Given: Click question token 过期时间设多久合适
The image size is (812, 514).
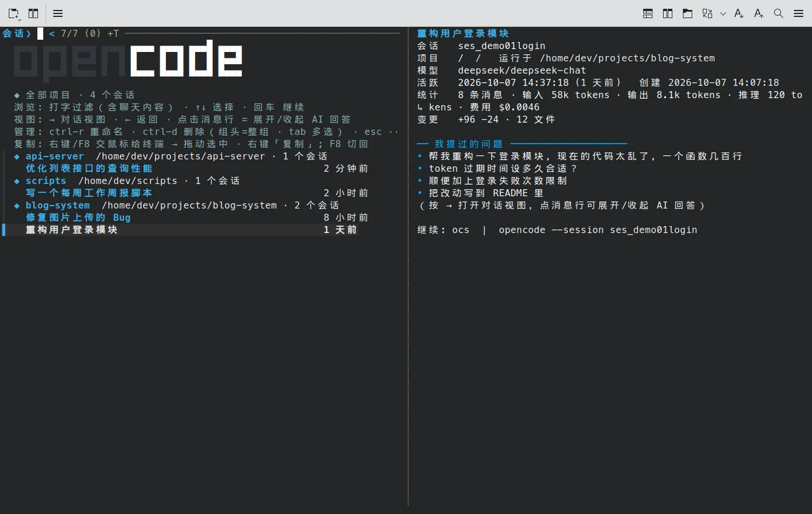Looking at the screenshot, I should point(503,168).
